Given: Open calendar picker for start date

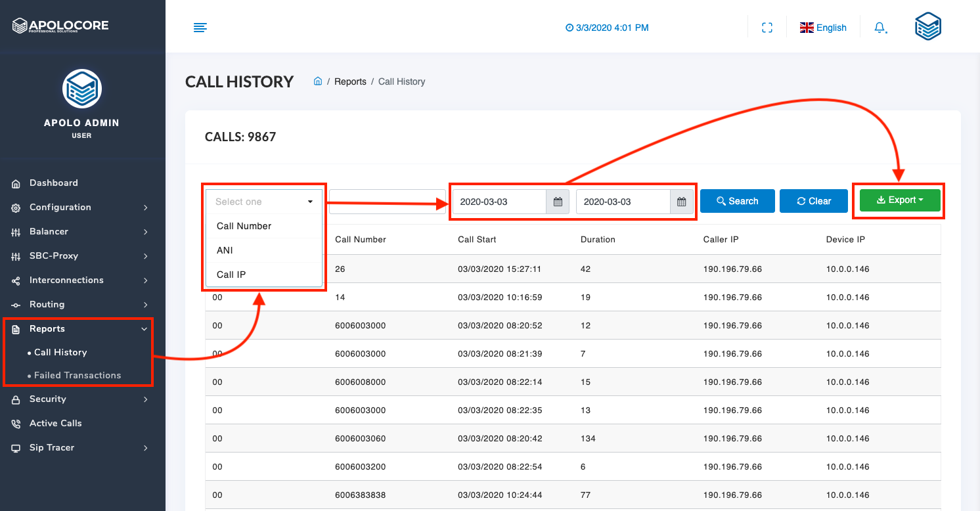Looking at the screenshot, I should 558,202.
